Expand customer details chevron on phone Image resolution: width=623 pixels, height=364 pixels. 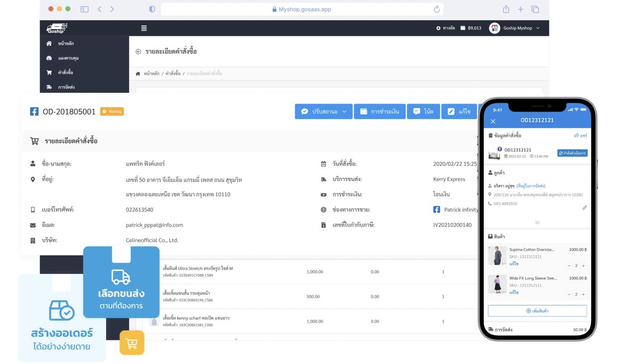tap(537, 222)
